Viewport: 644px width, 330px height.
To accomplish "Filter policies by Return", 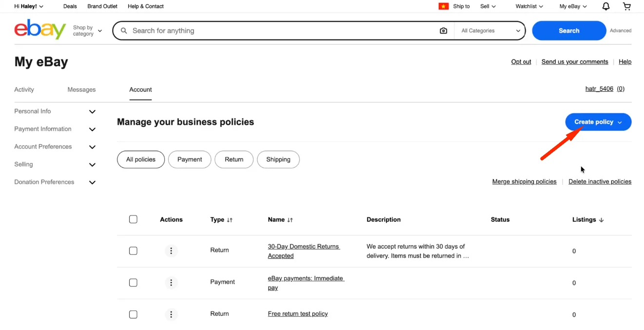I will [234, 159].
